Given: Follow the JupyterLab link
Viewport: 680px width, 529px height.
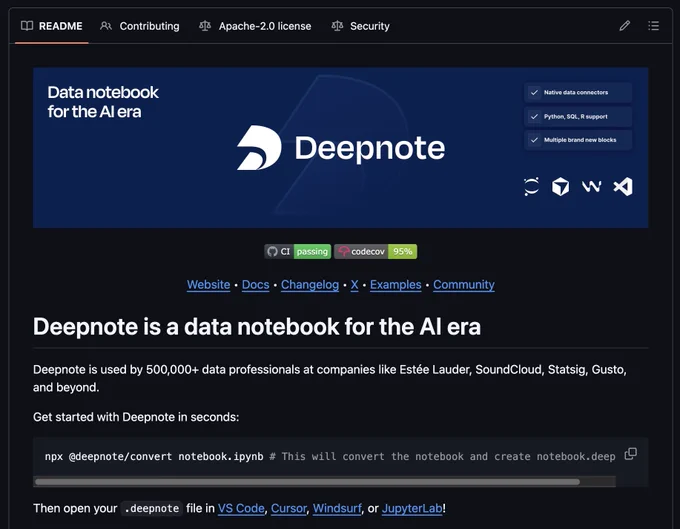Looking at the screenshot, I should (412, 508).
